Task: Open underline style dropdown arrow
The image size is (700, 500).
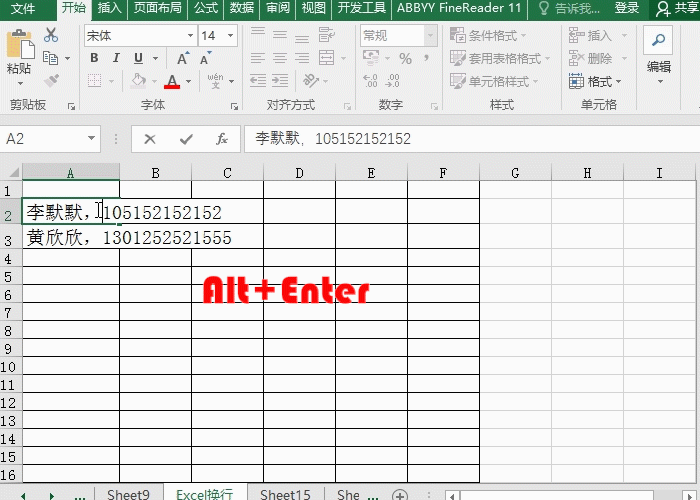Action: pyautogui.click(x=155, y=58)
